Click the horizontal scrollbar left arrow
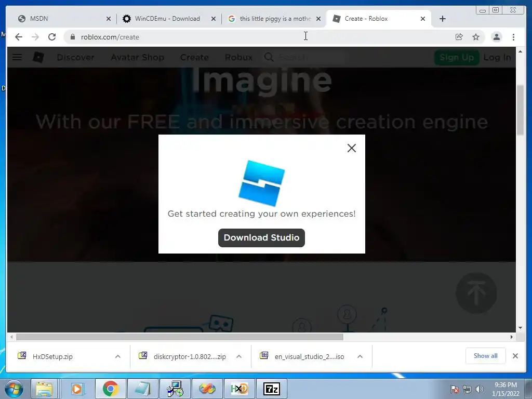 pyautogui.click(x=11, y=337)
